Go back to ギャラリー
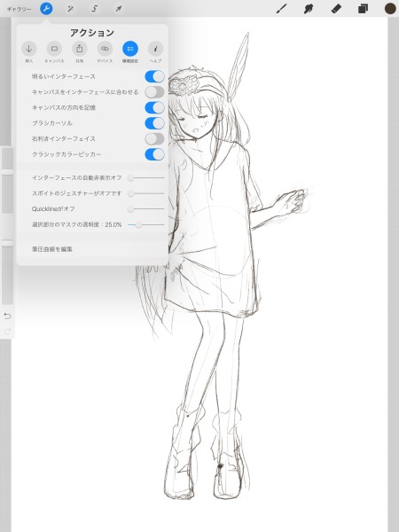 (x=19, y=9)
